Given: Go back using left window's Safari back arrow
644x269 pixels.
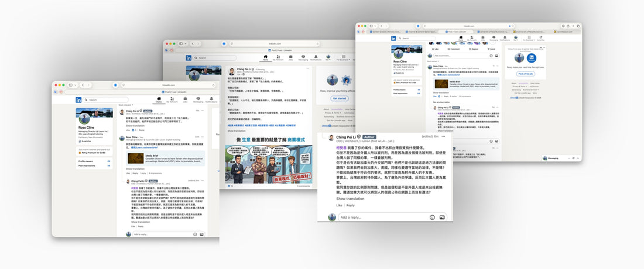Looking at the screenshot, I should (83, 85).
